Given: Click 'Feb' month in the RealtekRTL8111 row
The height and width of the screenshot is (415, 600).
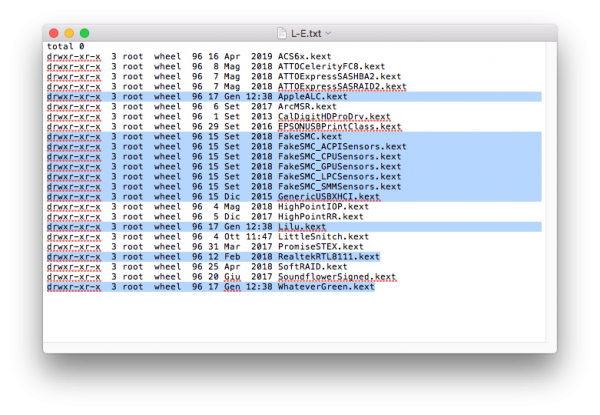Looking at the screenshot, I should point(232,257).
